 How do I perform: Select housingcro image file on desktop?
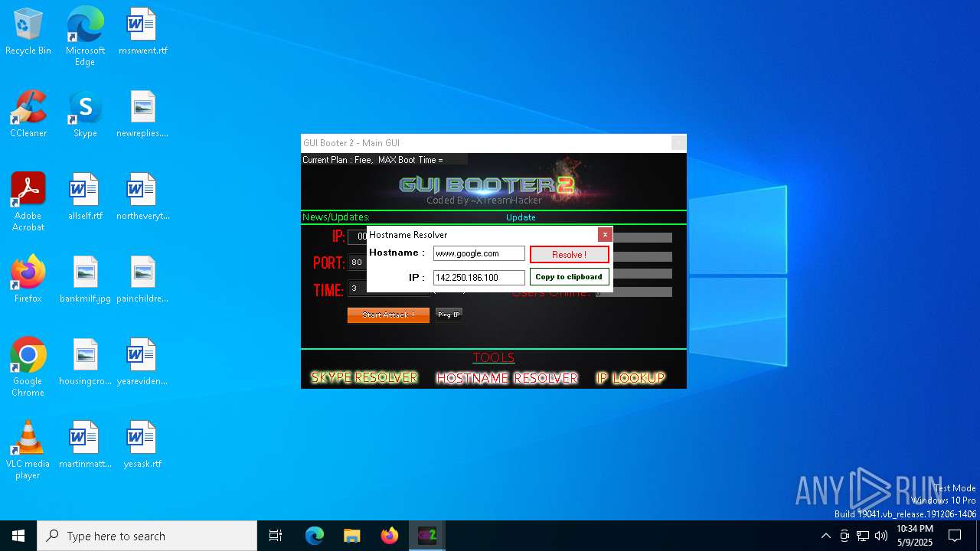pyautogui.click(x=85, y=362)
